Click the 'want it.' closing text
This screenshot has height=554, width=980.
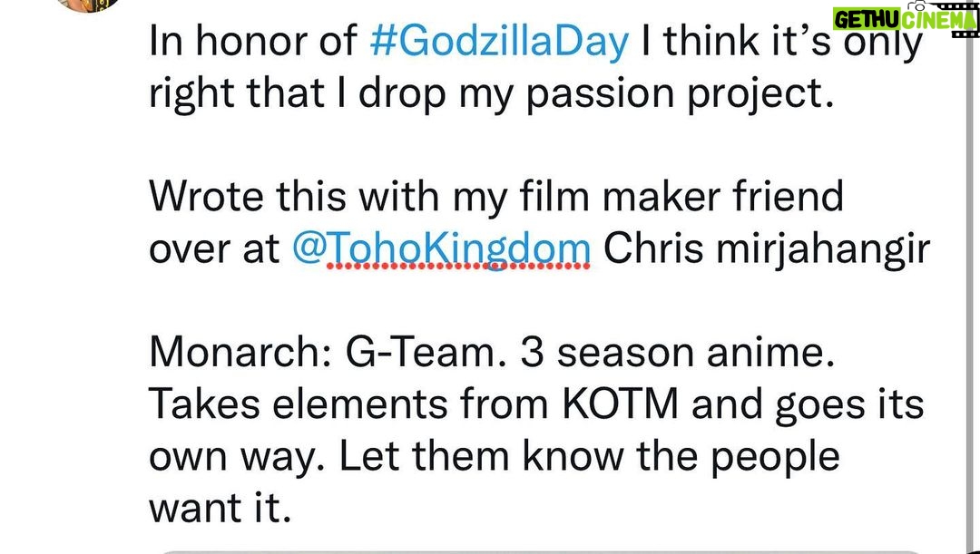[x=220, y=508]
